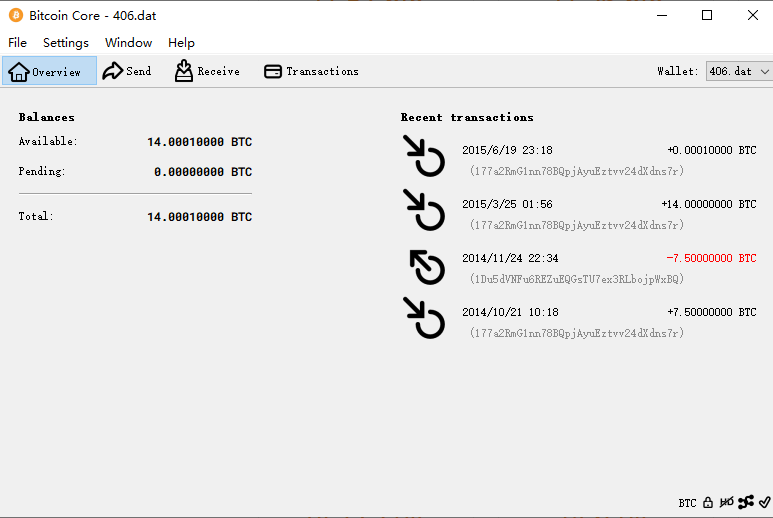Viewport: 773px width, 518px height.
Task: Maximize the Bitcoin Core window
Action: click(x=707, y=15)
